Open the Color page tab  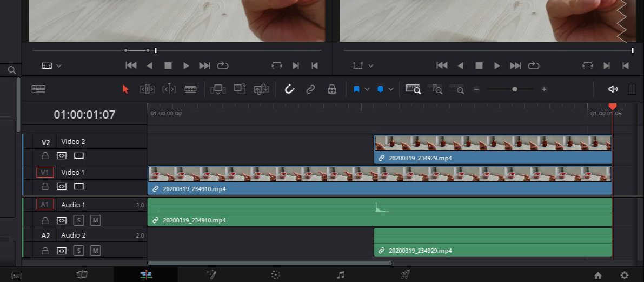(276, 275)
